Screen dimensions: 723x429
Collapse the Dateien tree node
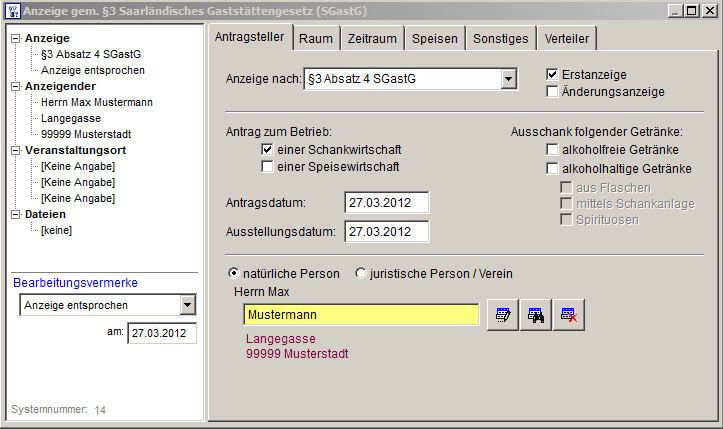pos(15,214)
